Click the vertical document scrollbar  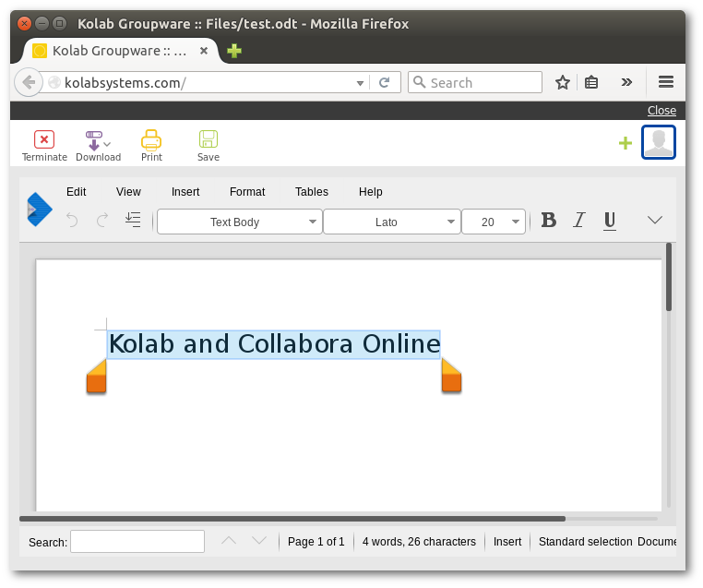coord(669,277)
